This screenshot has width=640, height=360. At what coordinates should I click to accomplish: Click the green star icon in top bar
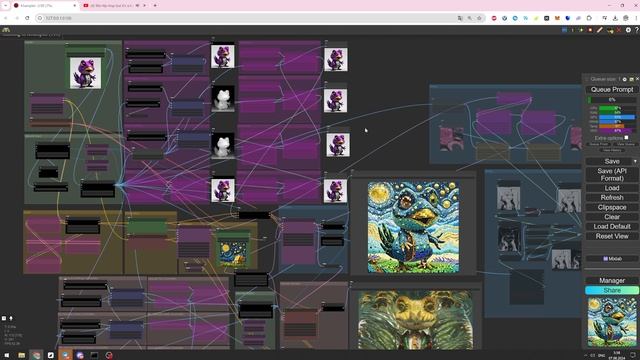[581, 30]
